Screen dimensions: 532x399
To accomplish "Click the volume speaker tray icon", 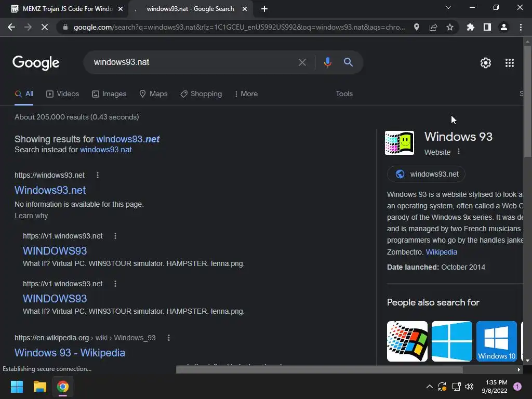I will [469, 387].
